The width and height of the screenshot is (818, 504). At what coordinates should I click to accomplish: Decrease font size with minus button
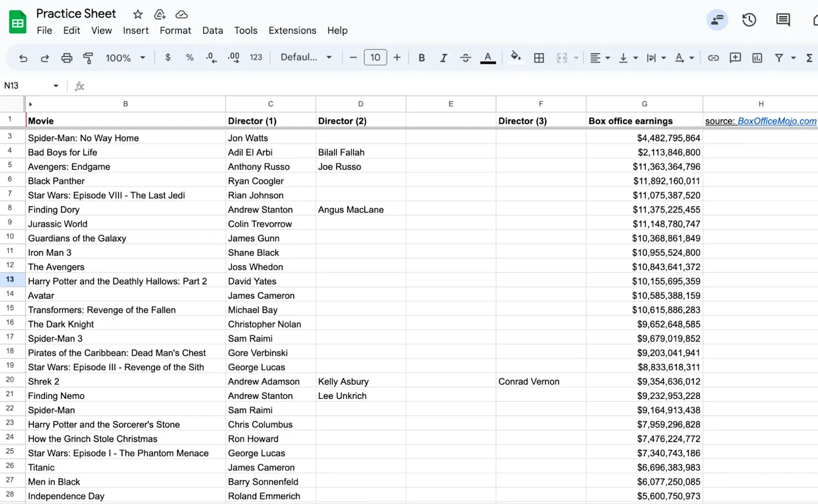click(x=353, y=57)
